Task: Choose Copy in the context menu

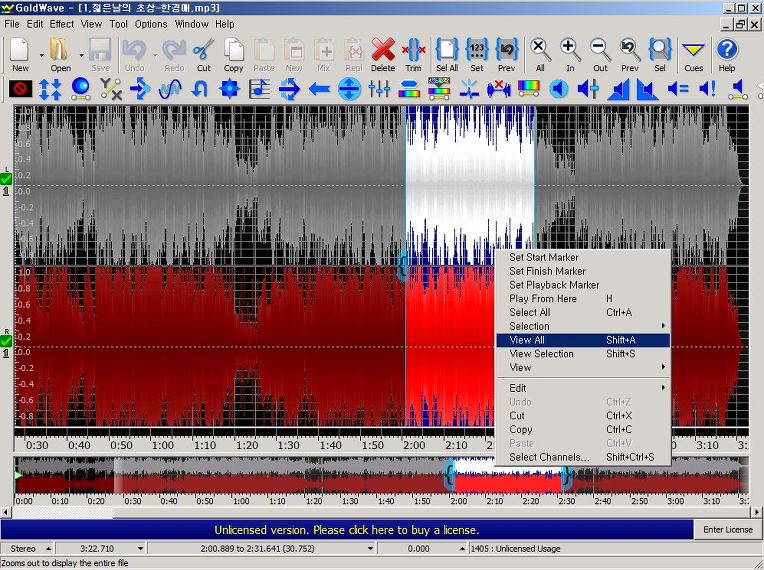Action: click(583, 429)
